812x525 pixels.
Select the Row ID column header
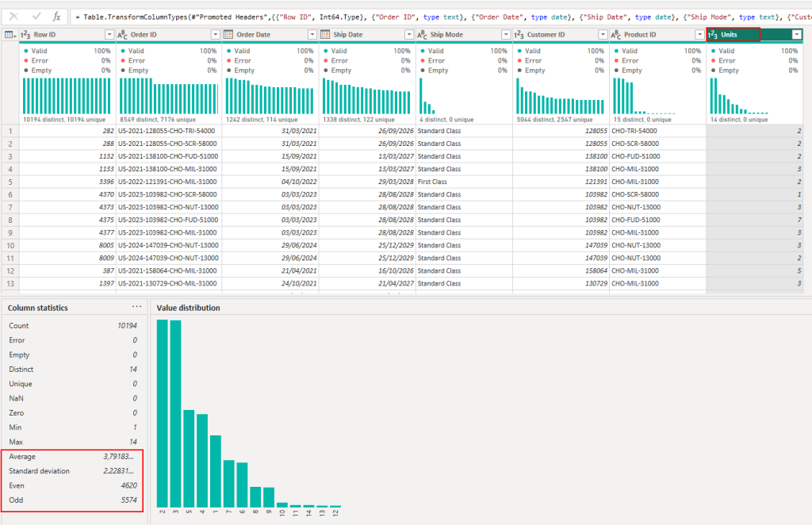(67, 35)
